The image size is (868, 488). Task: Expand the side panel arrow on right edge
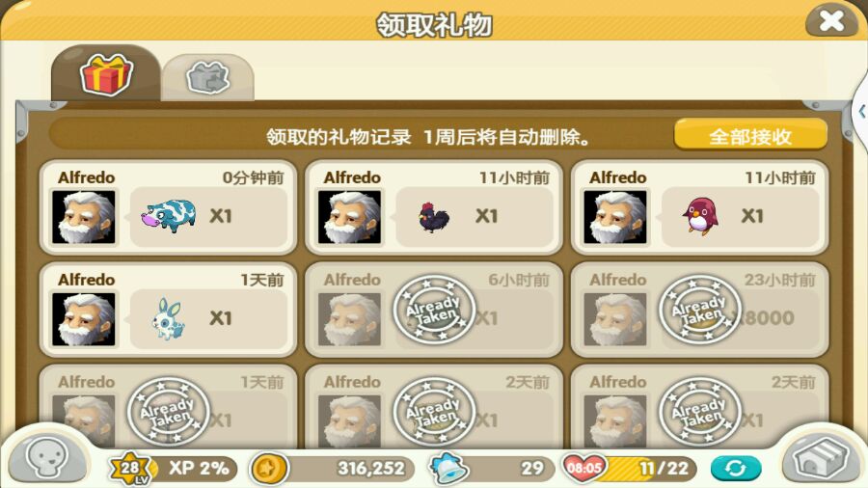(861, 112)
